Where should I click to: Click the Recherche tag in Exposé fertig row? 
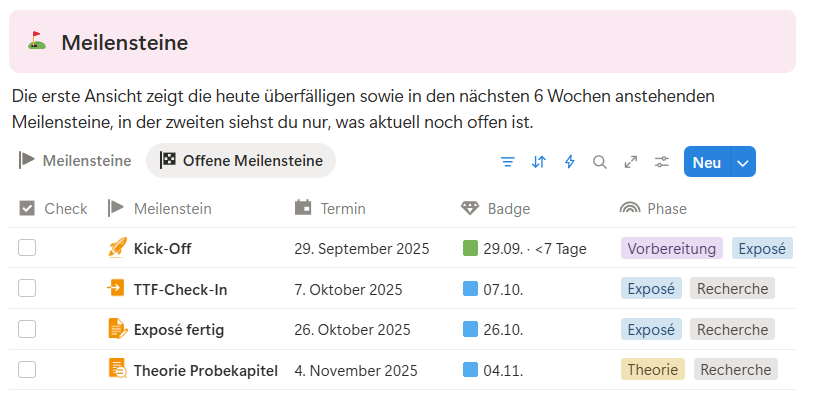click(732, 330)
